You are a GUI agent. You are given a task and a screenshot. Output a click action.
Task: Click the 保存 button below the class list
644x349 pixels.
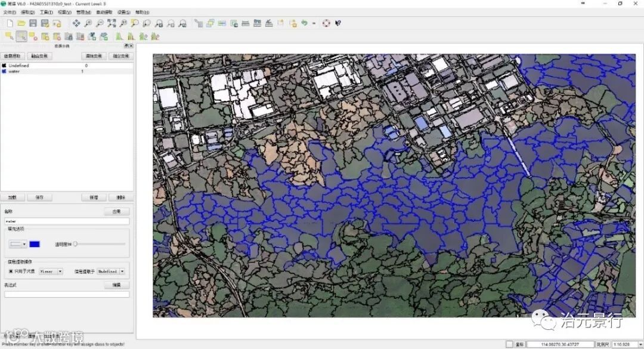pos(39,197)
